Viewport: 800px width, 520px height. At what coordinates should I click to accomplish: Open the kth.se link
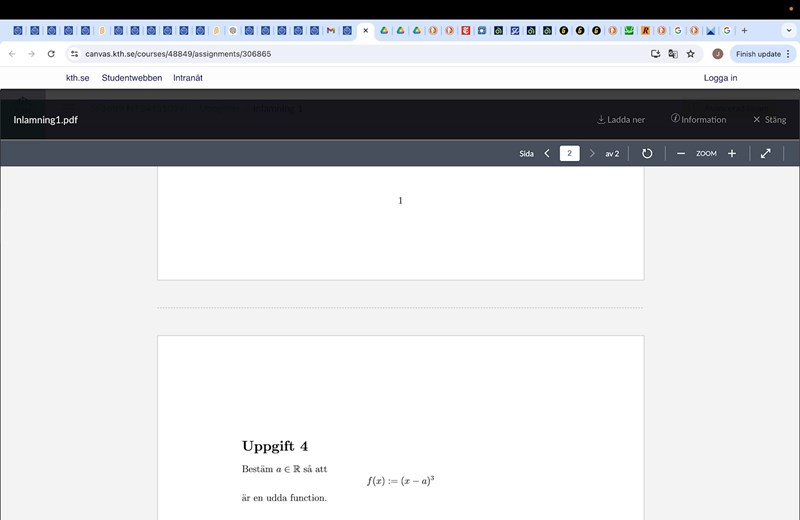(78, 78)
